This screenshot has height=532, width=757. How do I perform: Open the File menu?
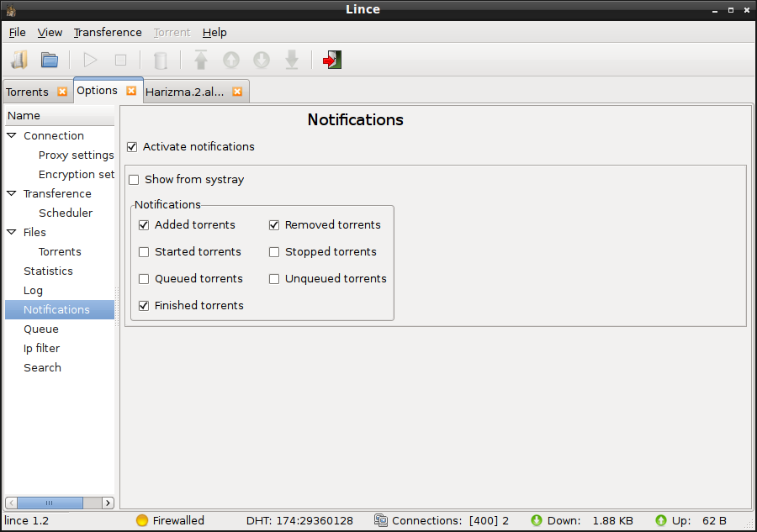[x=18, y=32]
